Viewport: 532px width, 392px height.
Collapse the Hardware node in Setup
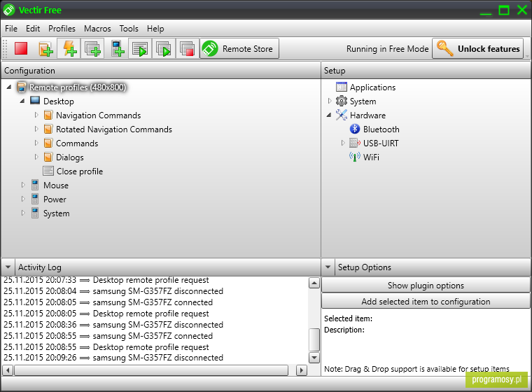point(329,115)
